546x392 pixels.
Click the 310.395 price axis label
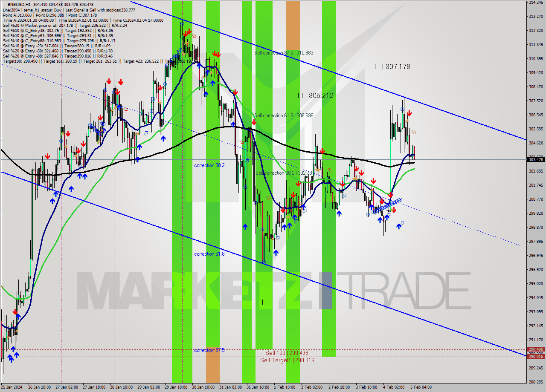click(x=536, y=59)
